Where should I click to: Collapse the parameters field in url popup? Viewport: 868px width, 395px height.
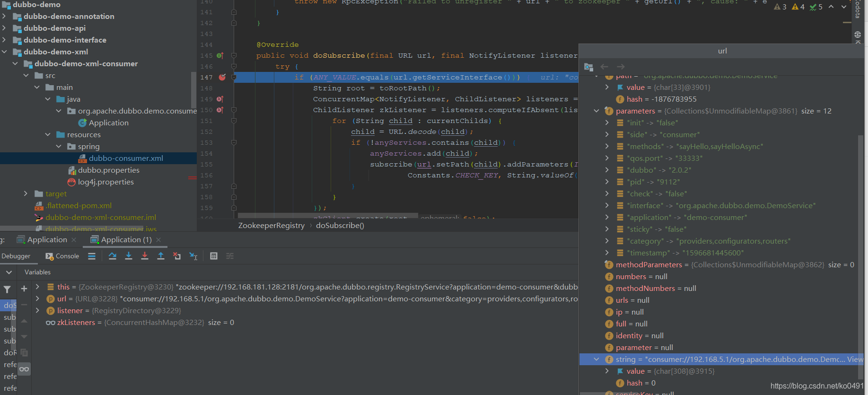596,111
